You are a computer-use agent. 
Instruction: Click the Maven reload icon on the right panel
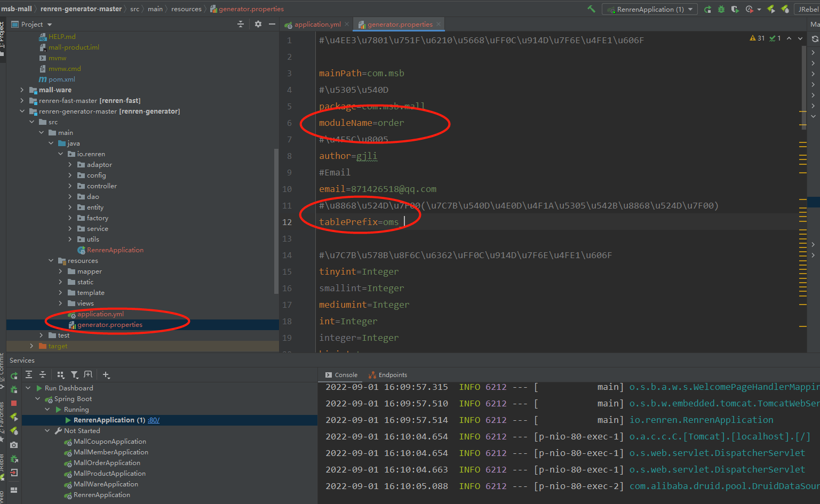[x=815, y=39]
